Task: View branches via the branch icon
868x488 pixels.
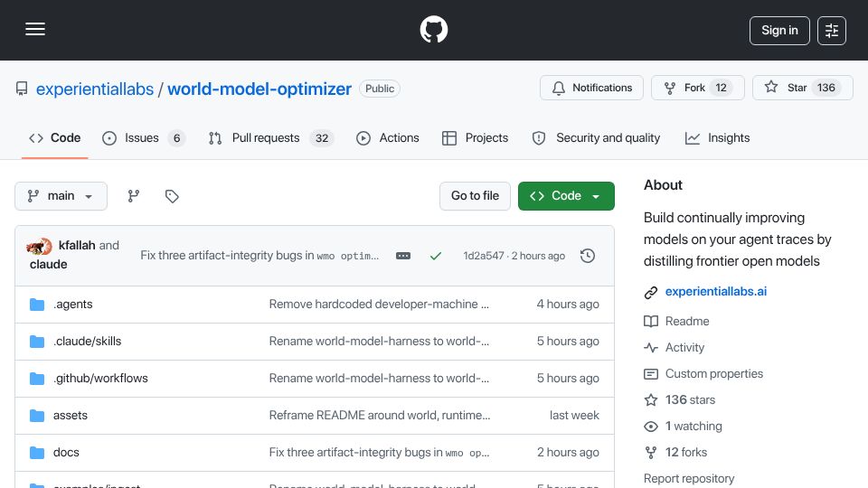Action: pos(134,196)
